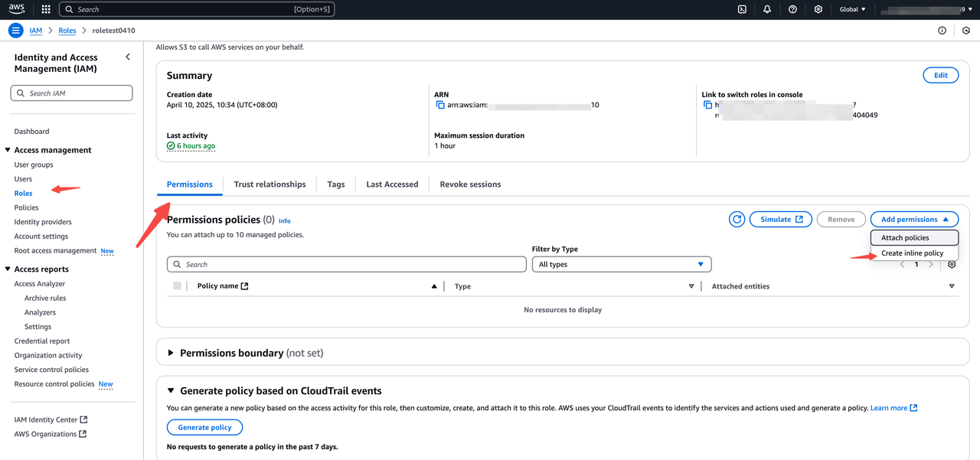Choose Create inline policy menu option
This screenshot has height=460, width=980.
click(x=912, y=253)
